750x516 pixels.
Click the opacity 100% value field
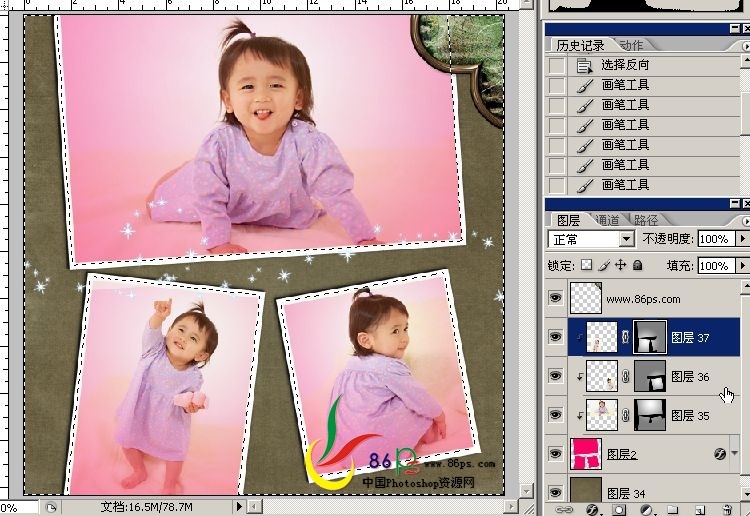coord(717,239)
